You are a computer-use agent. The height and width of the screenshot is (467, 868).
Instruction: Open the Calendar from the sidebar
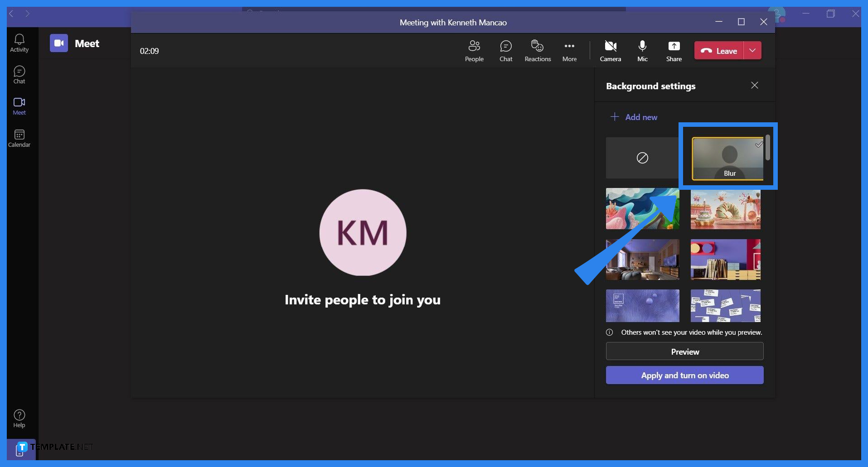(x=19, y=137)
